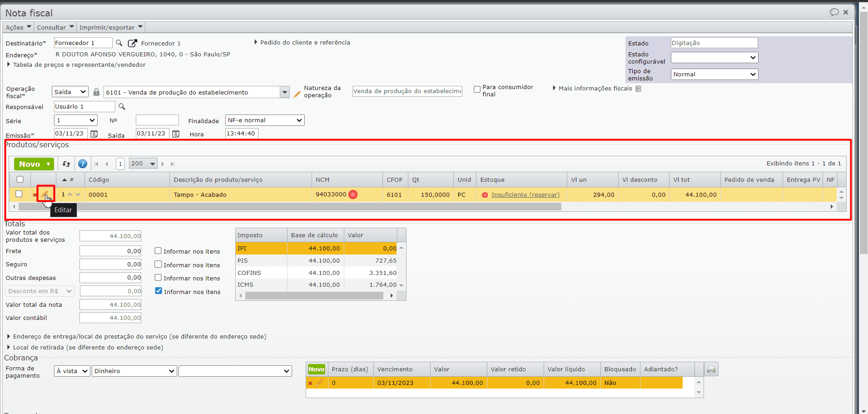Delete product row 00001 with red X

35,195
